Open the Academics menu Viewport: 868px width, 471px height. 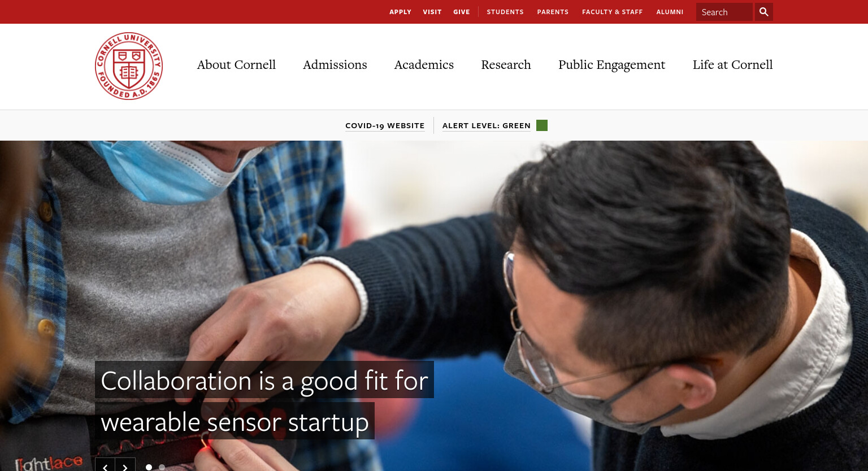point(424,65)
